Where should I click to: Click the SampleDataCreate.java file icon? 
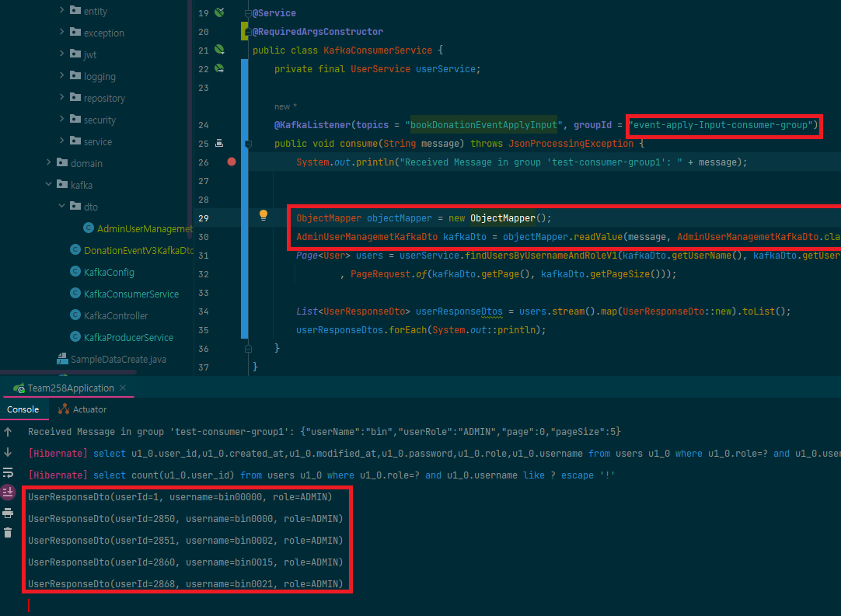[62, 359]
